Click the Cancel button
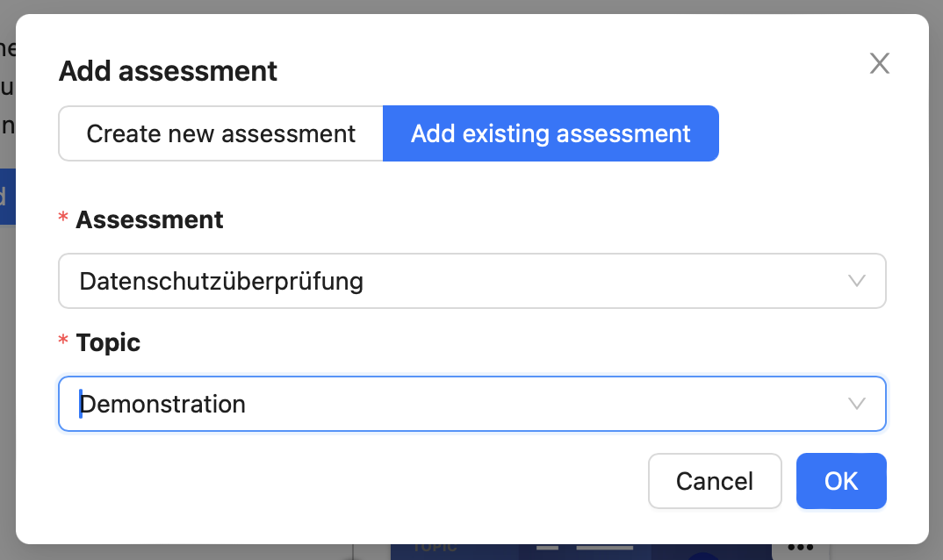Viewport: 943px width, 560px height. pyautogui.click(x=715, y=481)
